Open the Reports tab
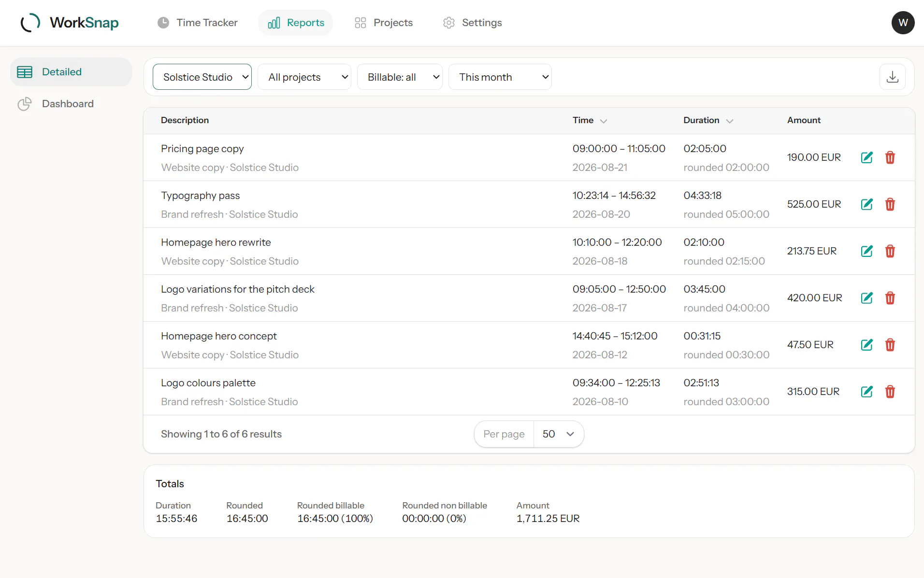The width and height of the screenshot is (924, 578). [296, 23]
